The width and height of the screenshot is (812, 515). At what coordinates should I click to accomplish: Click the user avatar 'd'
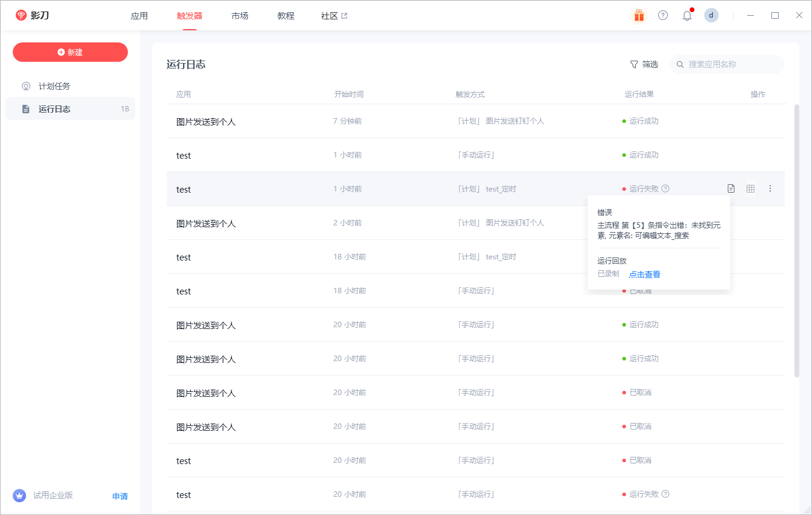click(x=711, y=16)
